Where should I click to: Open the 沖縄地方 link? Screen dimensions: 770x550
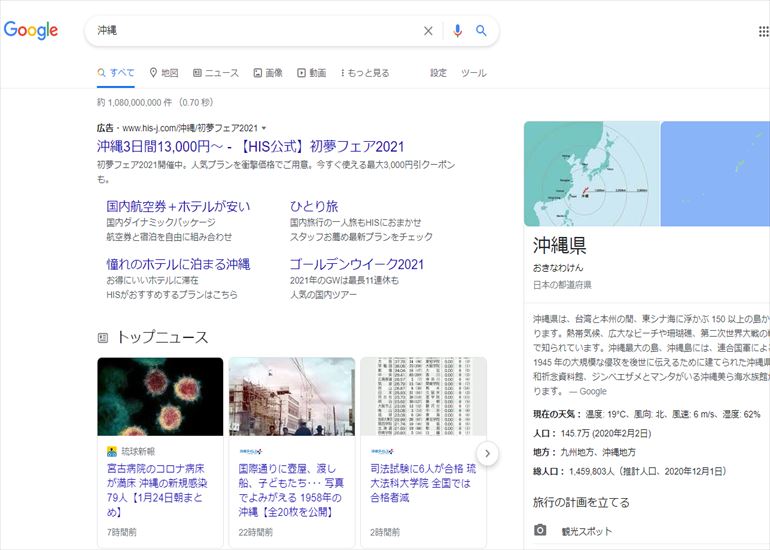pos(619,452)
